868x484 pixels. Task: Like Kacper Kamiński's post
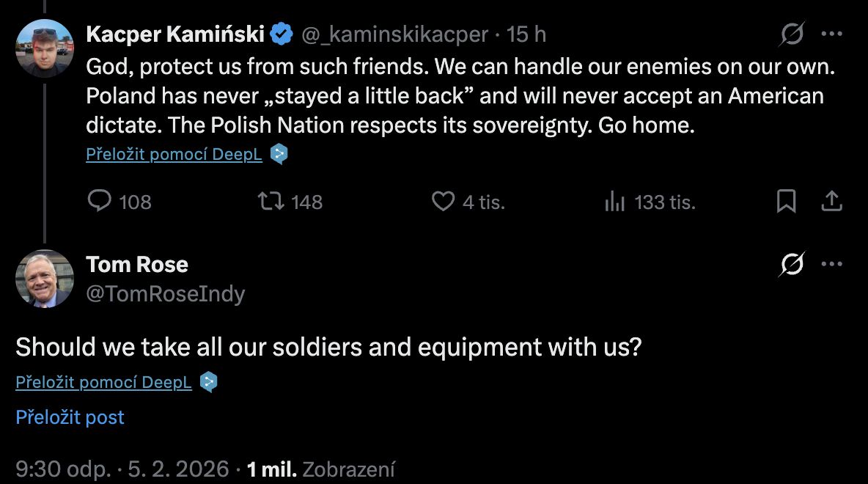[x=443, y=201]
